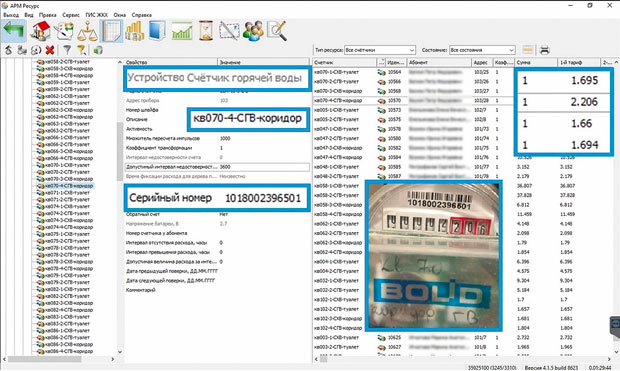Sort by the Адрес column header
This screenshot has height=371, width=620.
(x=482, y=62)
